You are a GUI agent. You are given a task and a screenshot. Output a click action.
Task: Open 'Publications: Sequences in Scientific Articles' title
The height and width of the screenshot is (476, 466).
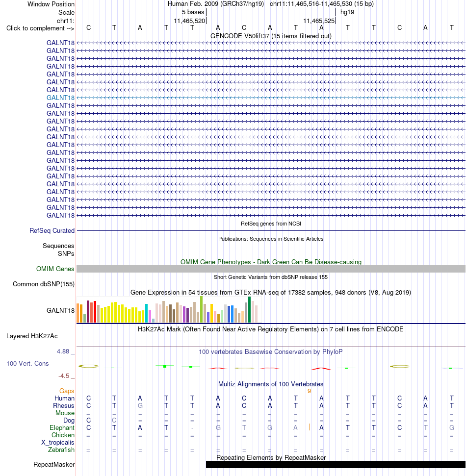tap(271, 239)
